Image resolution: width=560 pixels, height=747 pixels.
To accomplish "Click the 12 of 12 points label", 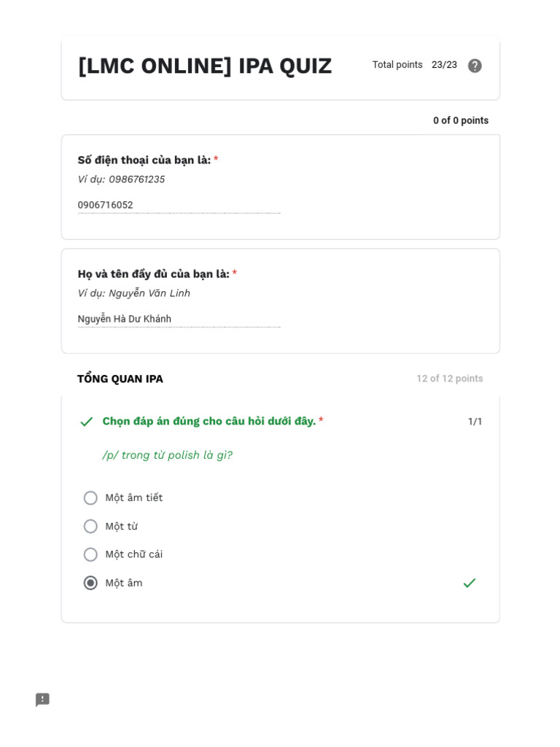I will [449, 379].
